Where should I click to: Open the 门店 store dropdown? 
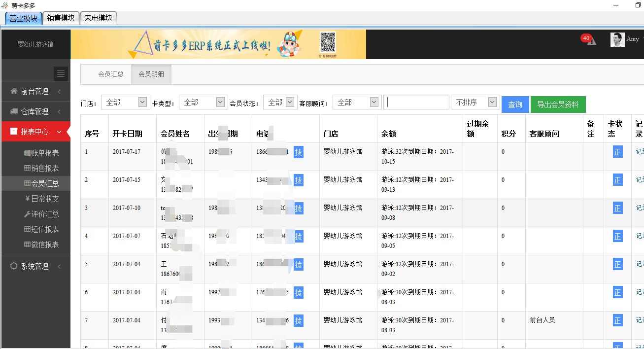(125, 102)
